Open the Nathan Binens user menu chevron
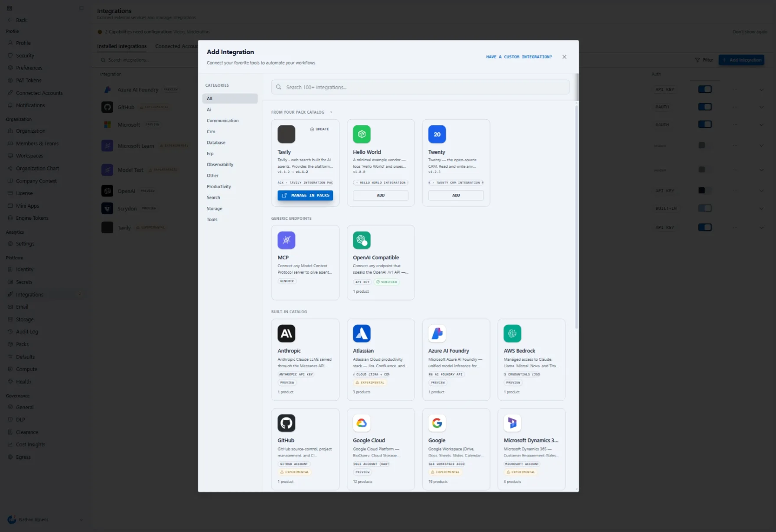 point(81,520)
